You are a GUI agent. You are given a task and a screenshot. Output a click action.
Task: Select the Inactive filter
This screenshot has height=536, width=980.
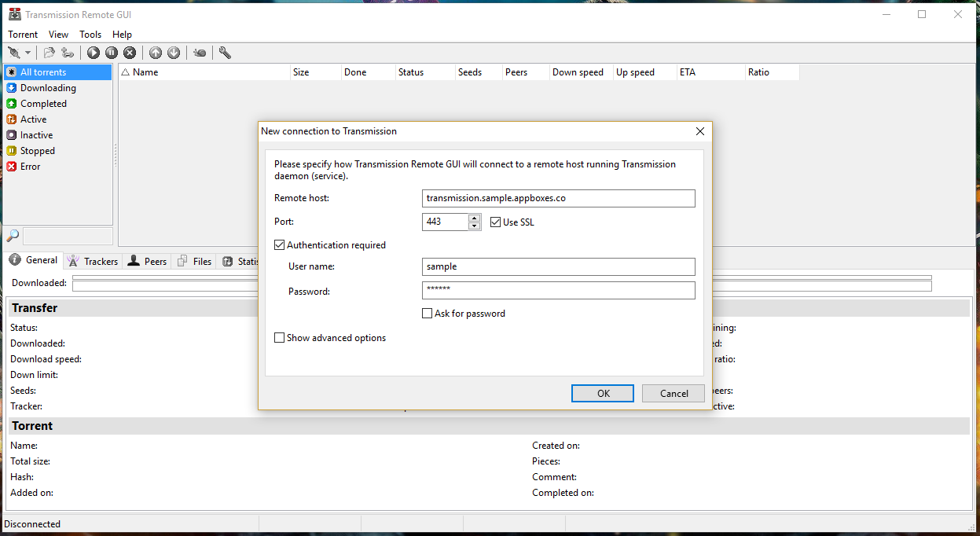click(x=58, y=135)
